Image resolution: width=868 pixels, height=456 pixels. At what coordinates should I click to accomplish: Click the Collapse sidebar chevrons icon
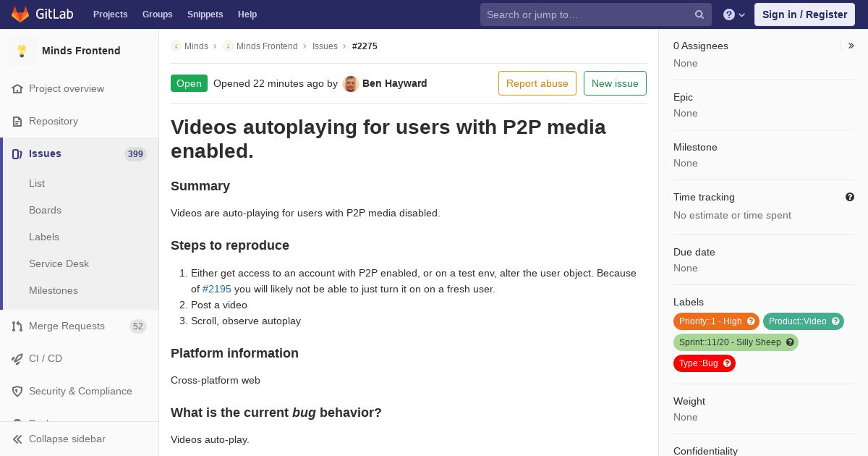17,439
